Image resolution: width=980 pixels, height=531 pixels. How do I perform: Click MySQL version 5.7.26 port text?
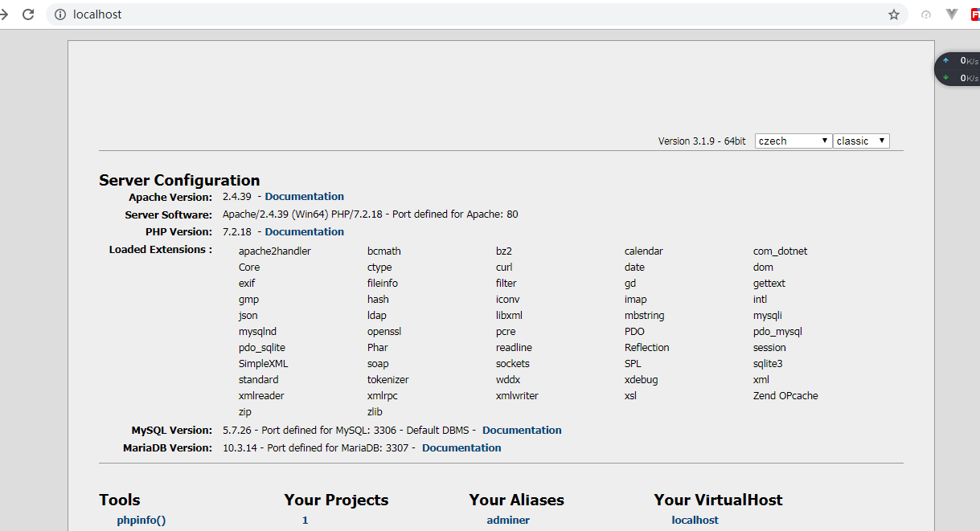click(x=349, y=431)
